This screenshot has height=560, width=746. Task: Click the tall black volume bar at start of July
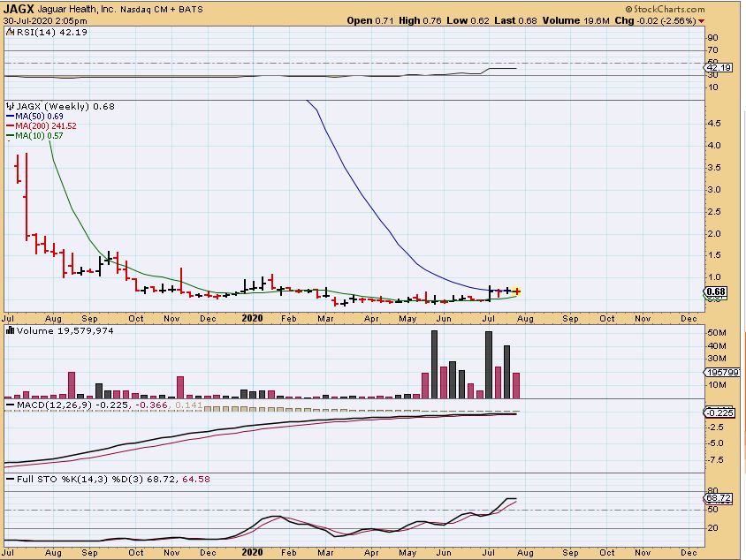pos(489,365)
